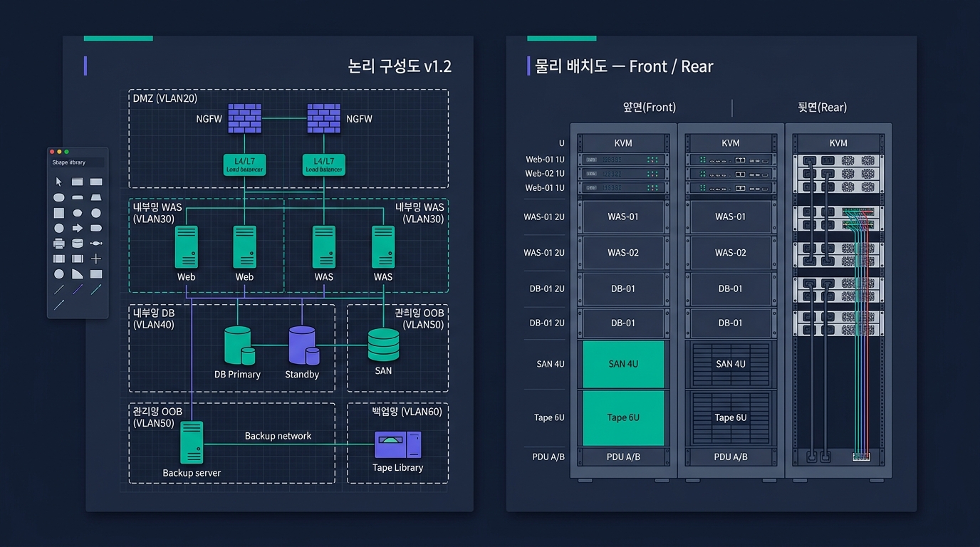Screen dimensions: 980x547
Task: Click the '물리 배치도 — Front / Rear' title
Action: tap(625, 66)
